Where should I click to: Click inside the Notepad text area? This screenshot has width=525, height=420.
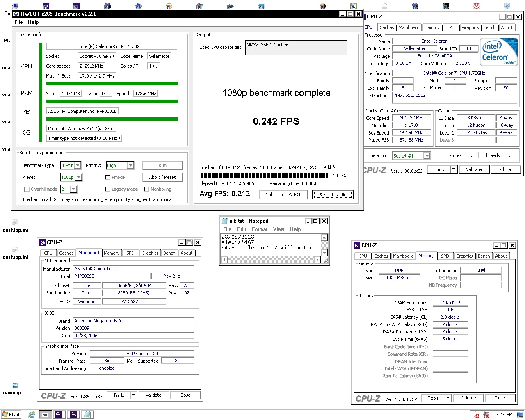coord(271,245)
